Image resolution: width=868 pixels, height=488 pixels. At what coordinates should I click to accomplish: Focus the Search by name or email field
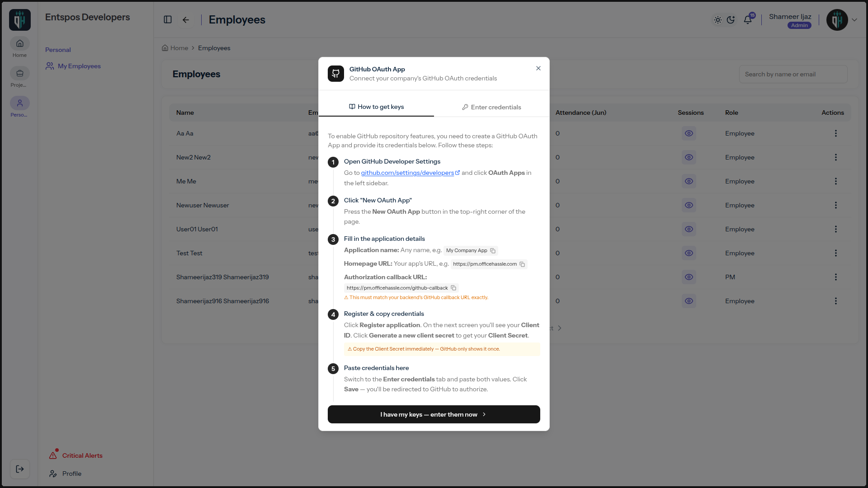[x=793, y=74]
